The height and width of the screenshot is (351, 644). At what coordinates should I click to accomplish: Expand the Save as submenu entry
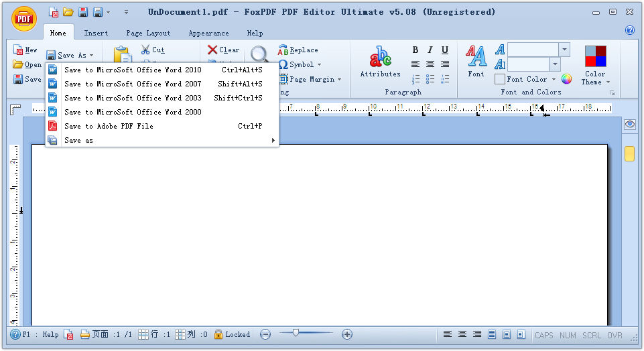(162, 140)
